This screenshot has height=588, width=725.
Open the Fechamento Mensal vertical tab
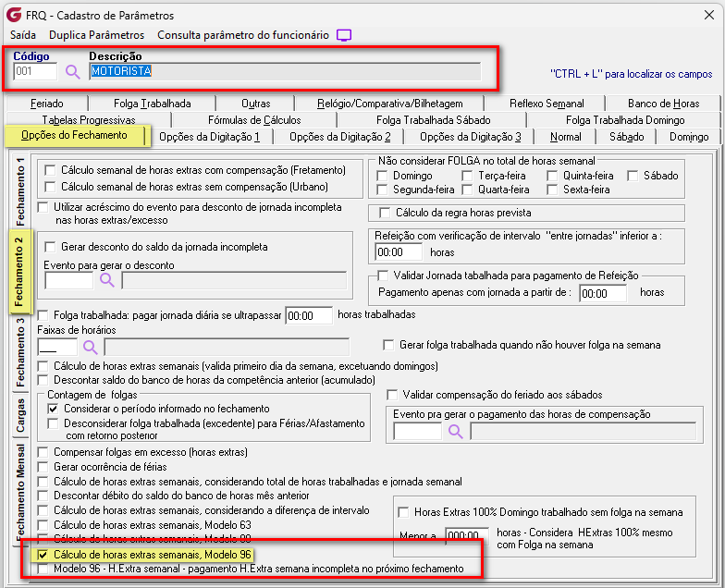(x=20, y=492)
